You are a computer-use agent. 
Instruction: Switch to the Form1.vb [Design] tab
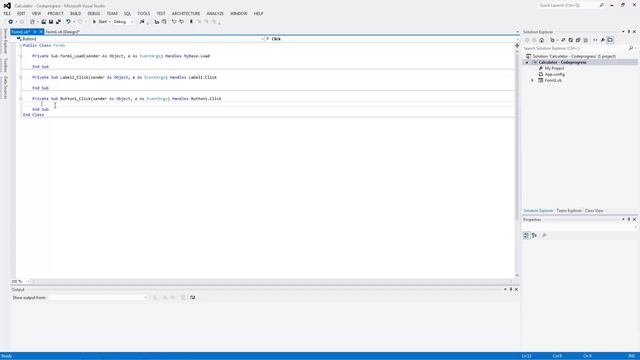62,32
